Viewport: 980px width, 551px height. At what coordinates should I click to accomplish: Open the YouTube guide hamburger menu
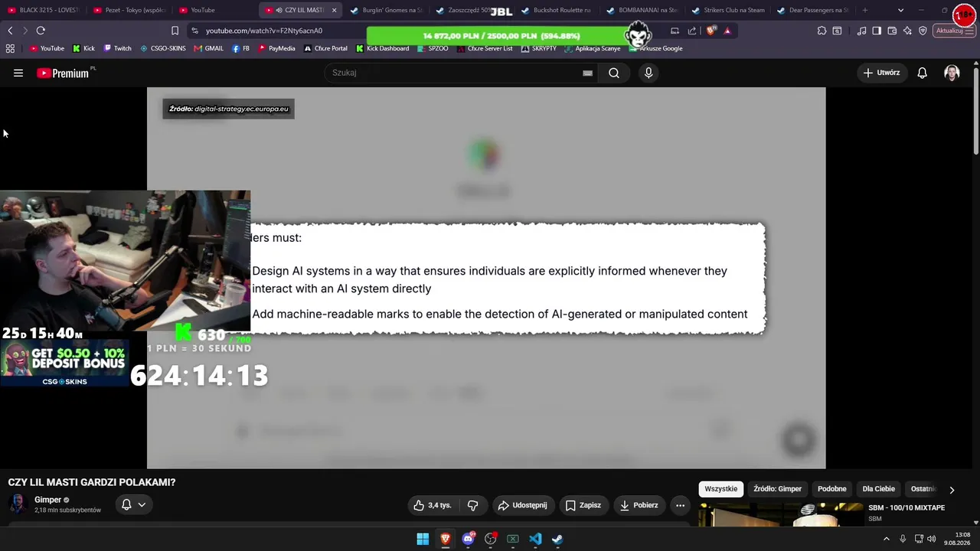point(18,73)
